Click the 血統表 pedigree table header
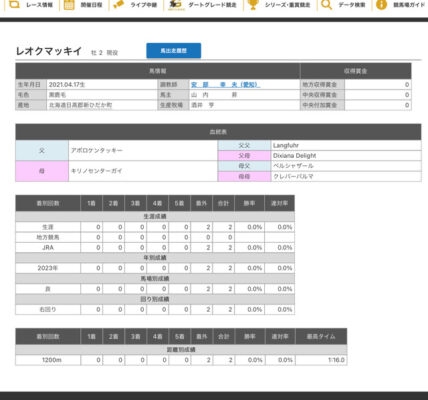Screen dimensions: 428x400 click(218, 132)
